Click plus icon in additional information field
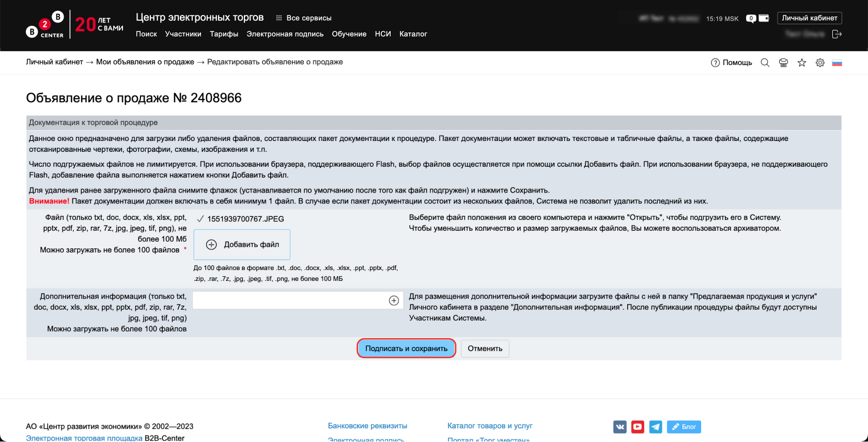Screen dimensions: 868x442 tap(394, 301)
